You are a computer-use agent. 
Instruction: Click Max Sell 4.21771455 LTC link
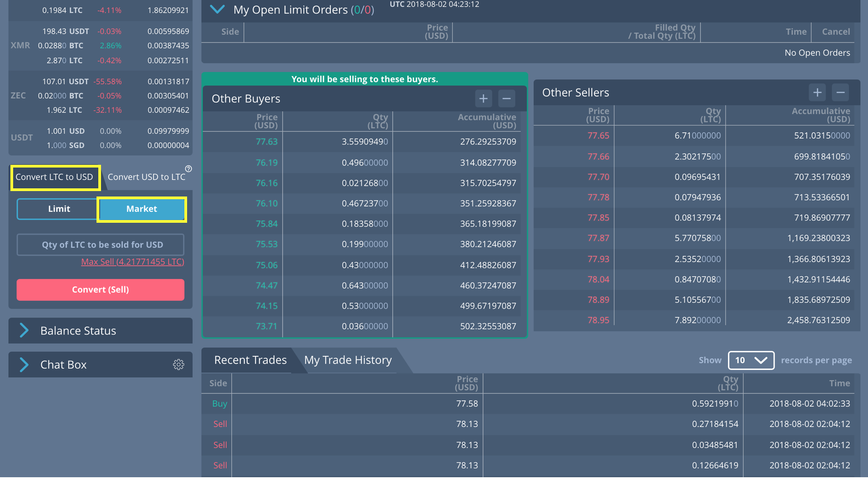click(x=132, y=262)
